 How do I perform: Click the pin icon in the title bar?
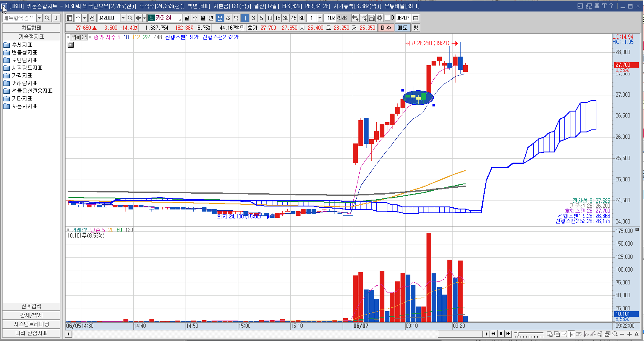coord(597,6)
